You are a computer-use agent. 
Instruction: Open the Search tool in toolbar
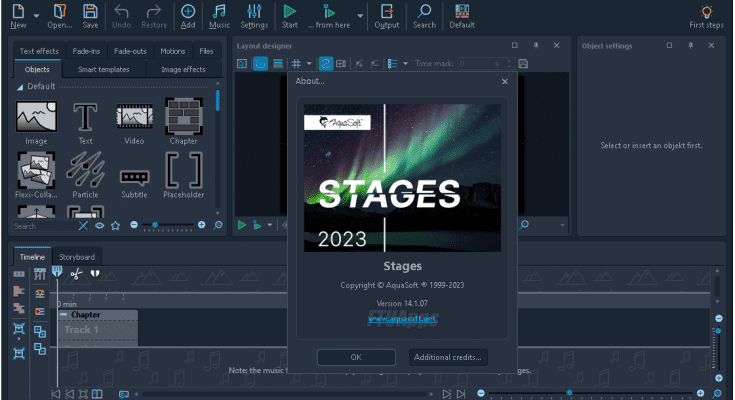pos(424,16)
